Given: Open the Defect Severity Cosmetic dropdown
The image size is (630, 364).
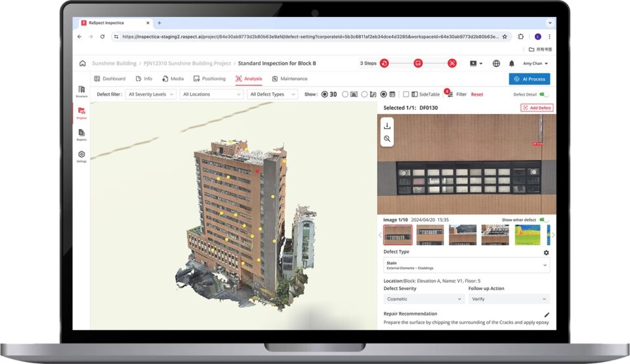Looking at the screenshot, I should pyautogui.click(x=424, y=299).
